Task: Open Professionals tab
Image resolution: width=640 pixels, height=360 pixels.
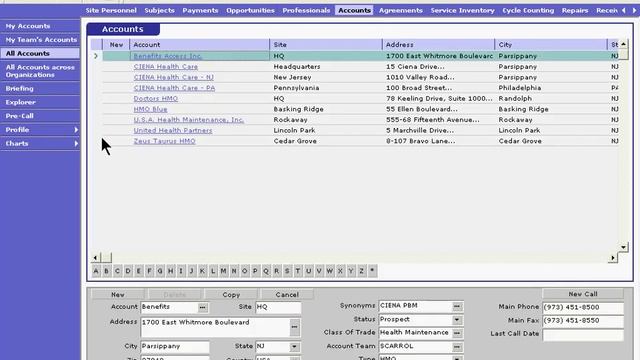Action: tap(306, 10)
